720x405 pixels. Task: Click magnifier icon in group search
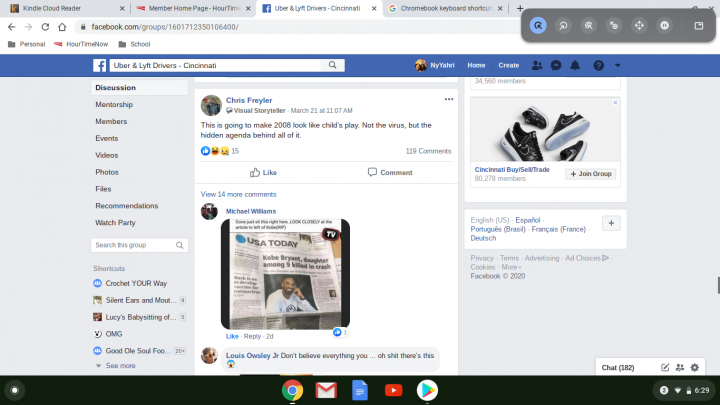pyautogui.click(x=180, y=245)
